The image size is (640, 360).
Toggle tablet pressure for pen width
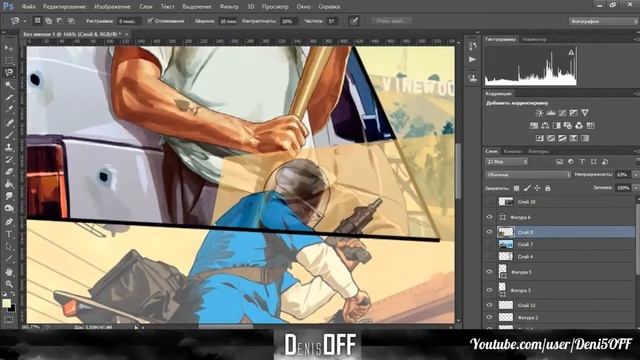point(354,21)
